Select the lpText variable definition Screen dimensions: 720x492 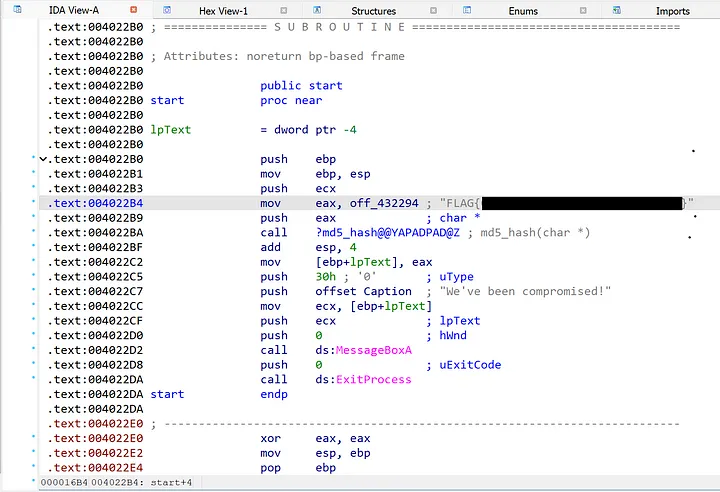point(170,130)
